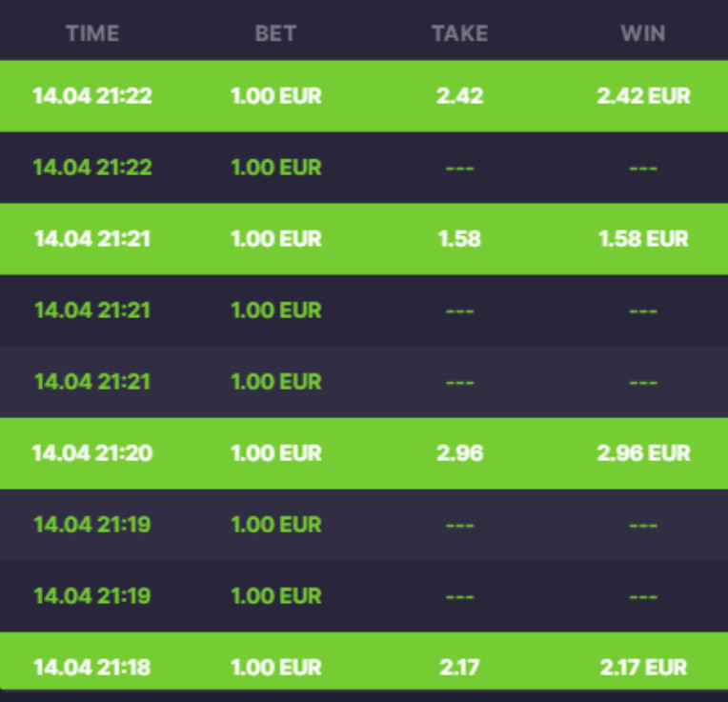
Task: Click the TIME column header
Action: tap(92, 33)
